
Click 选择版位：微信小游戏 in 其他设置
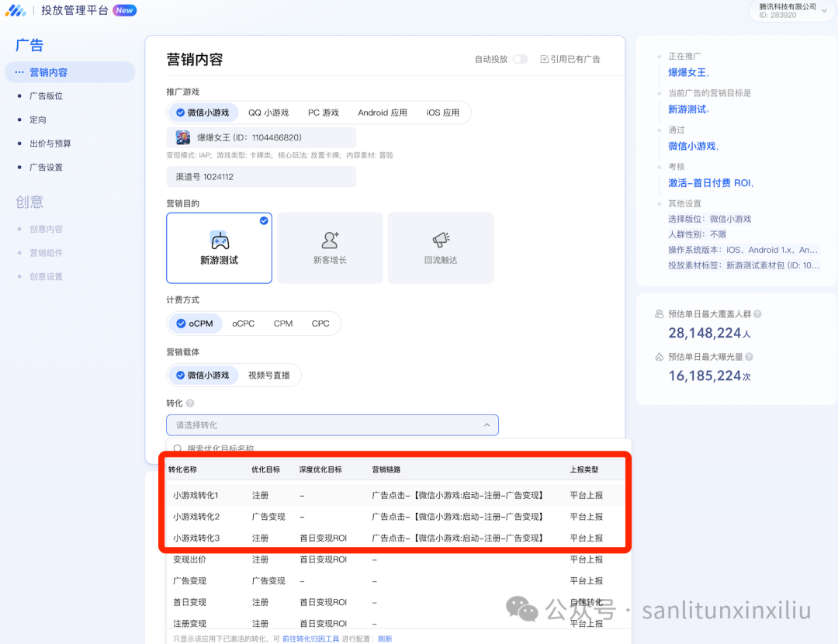pos(709,219)
